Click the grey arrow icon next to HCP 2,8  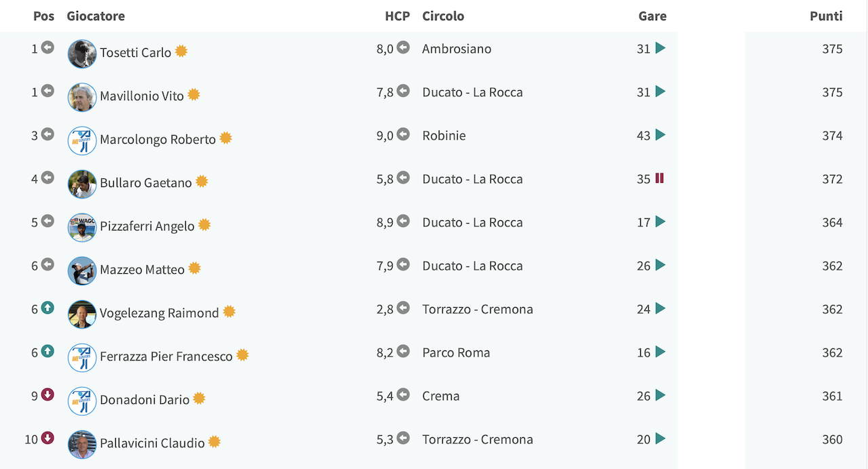[x=403, y=308]
